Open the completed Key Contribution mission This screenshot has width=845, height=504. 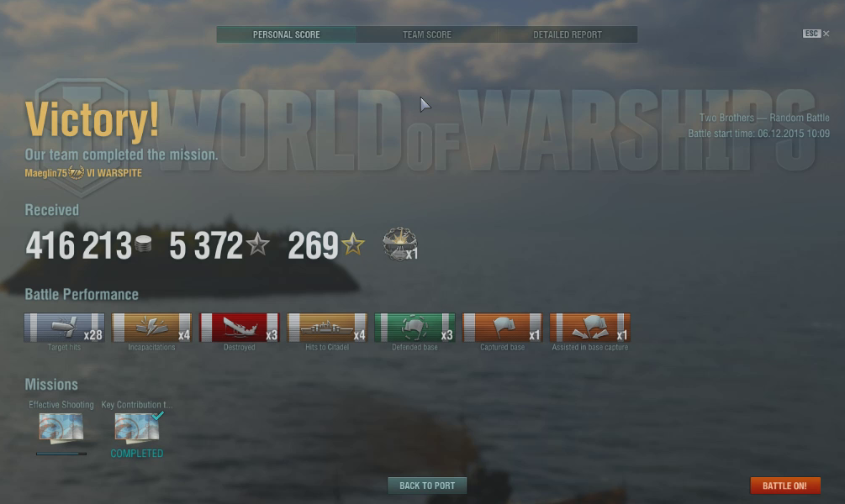137,428
